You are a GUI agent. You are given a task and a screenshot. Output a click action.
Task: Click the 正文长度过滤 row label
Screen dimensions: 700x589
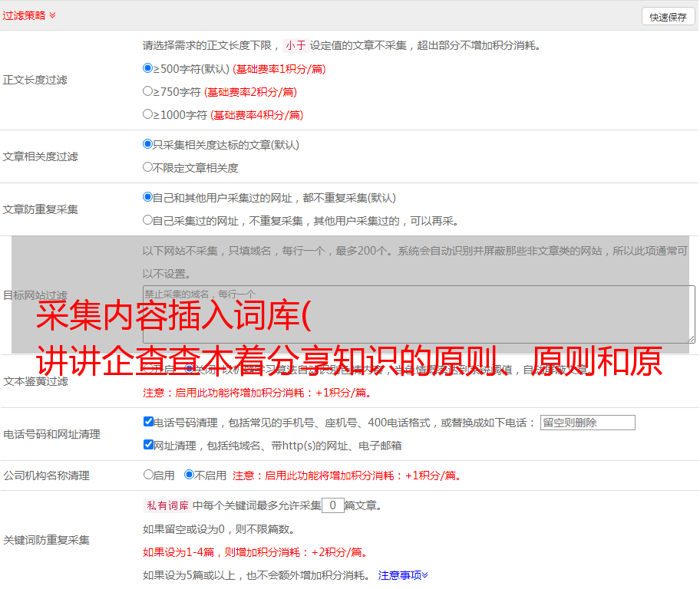35,80
